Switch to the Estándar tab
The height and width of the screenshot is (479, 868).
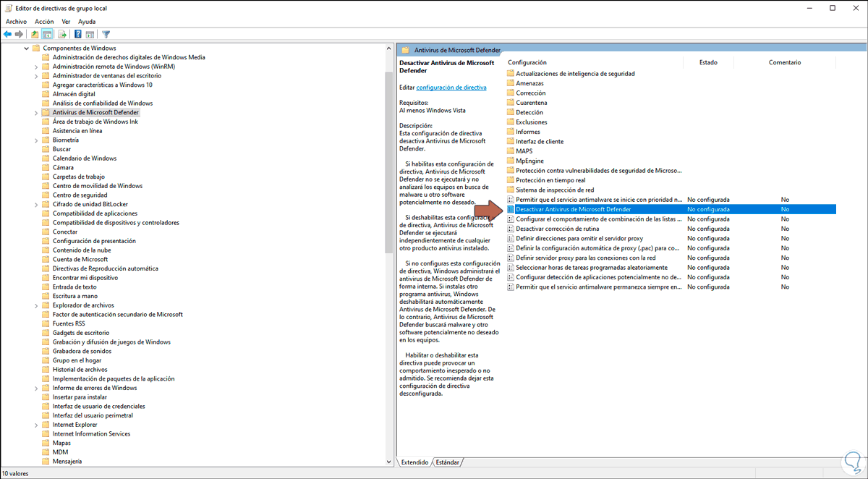coord(448,462)
